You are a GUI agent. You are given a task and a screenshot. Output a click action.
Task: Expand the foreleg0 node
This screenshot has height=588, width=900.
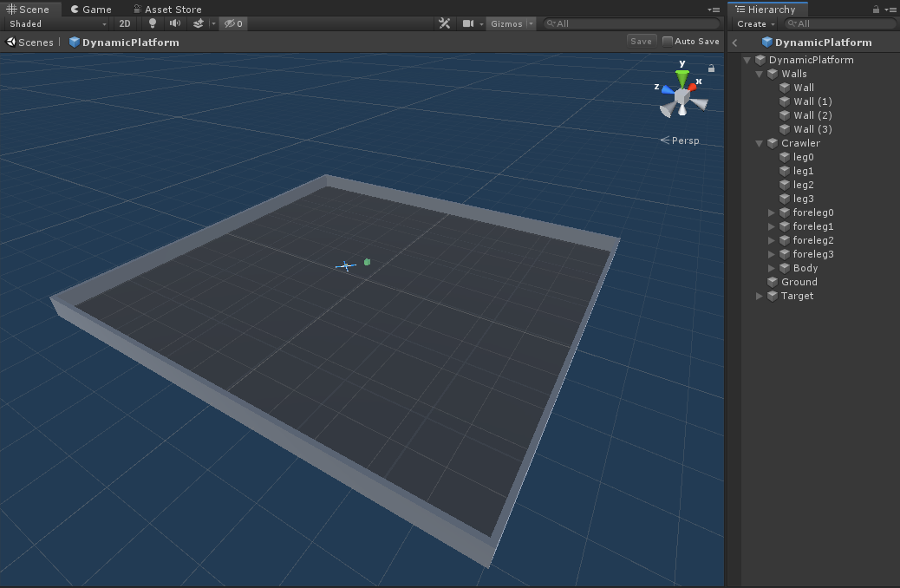coord(772,212)
